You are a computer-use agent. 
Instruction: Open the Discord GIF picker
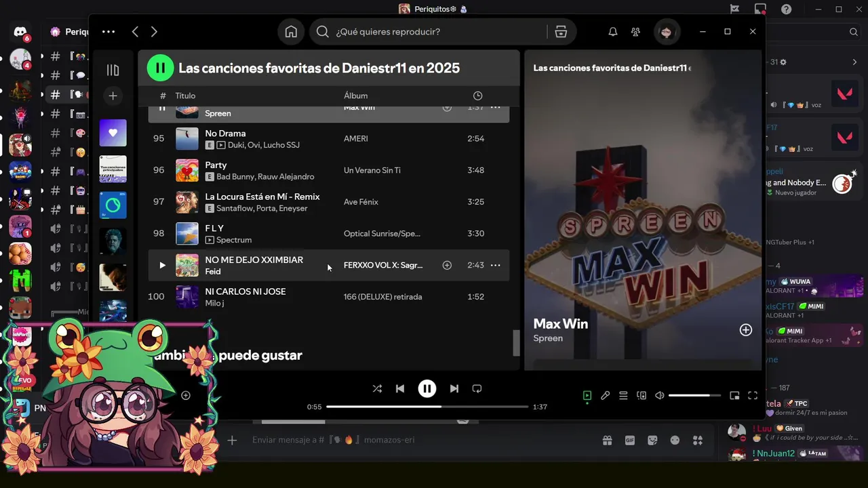(x=630, y=440)
